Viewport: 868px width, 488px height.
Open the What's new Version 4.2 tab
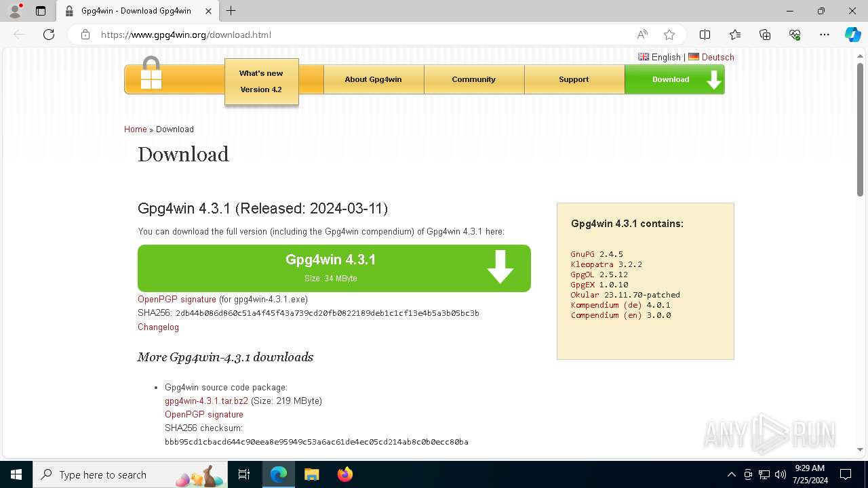pos(261,81)
